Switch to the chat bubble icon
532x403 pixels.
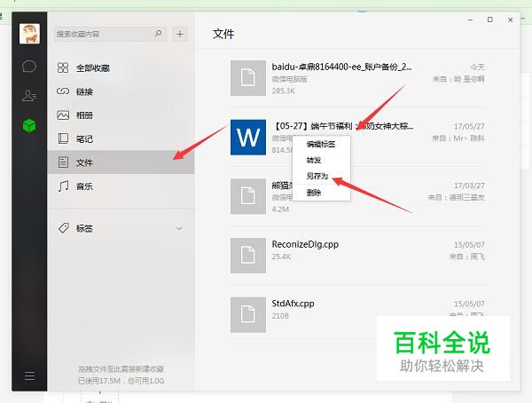pos(29,67)
